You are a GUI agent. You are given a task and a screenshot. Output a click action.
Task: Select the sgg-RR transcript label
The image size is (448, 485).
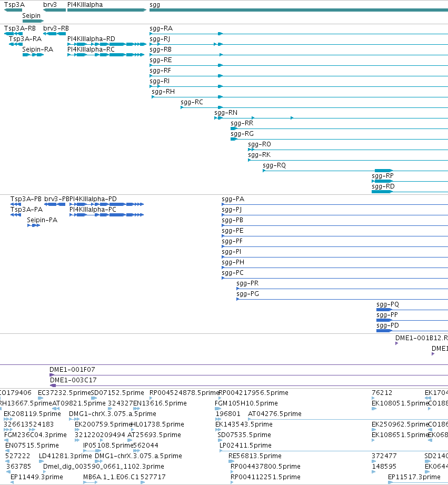tap(242, 123)
